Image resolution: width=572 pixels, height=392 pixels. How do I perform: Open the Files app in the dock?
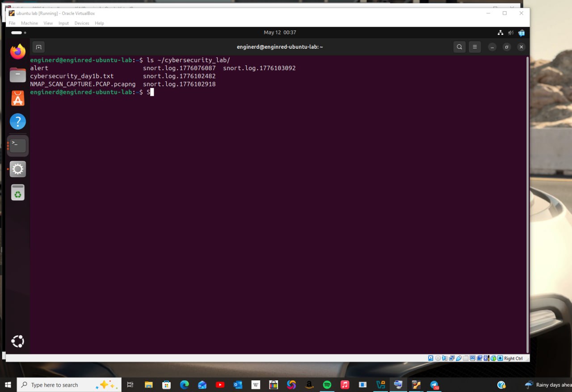(x=18, y=75)
